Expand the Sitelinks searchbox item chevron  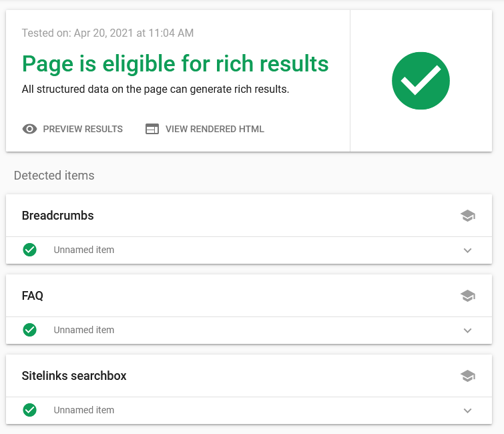468,411
